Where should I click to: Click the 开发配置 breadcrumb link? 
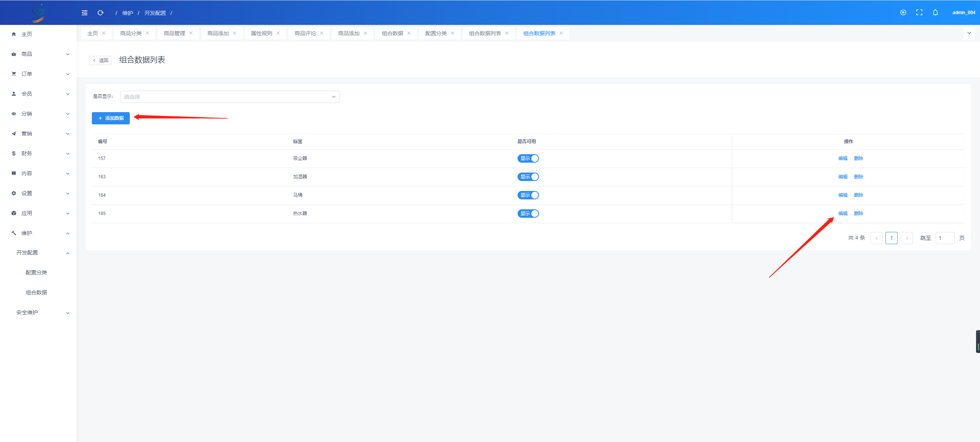[155, 13]
